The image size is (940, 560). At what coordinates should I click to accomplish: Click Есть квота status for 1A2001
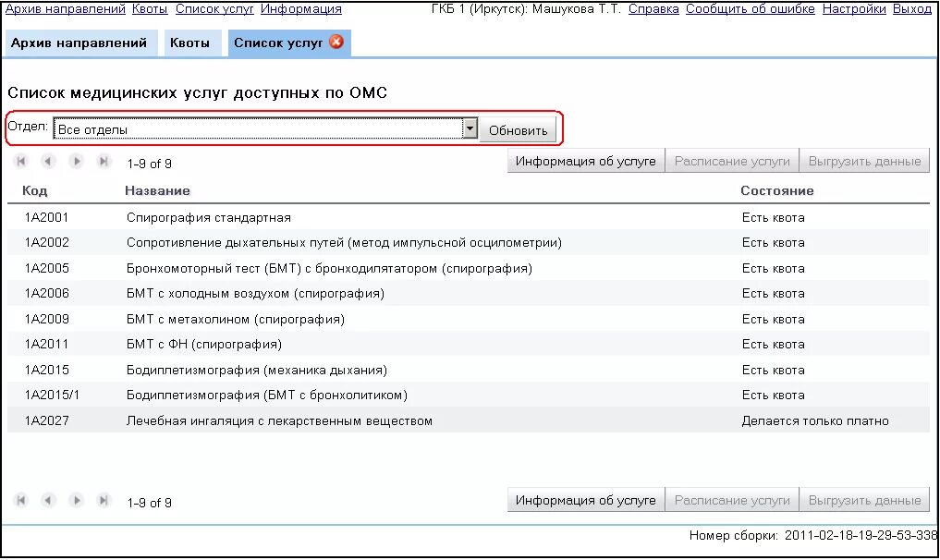click(x=774, y=218)
